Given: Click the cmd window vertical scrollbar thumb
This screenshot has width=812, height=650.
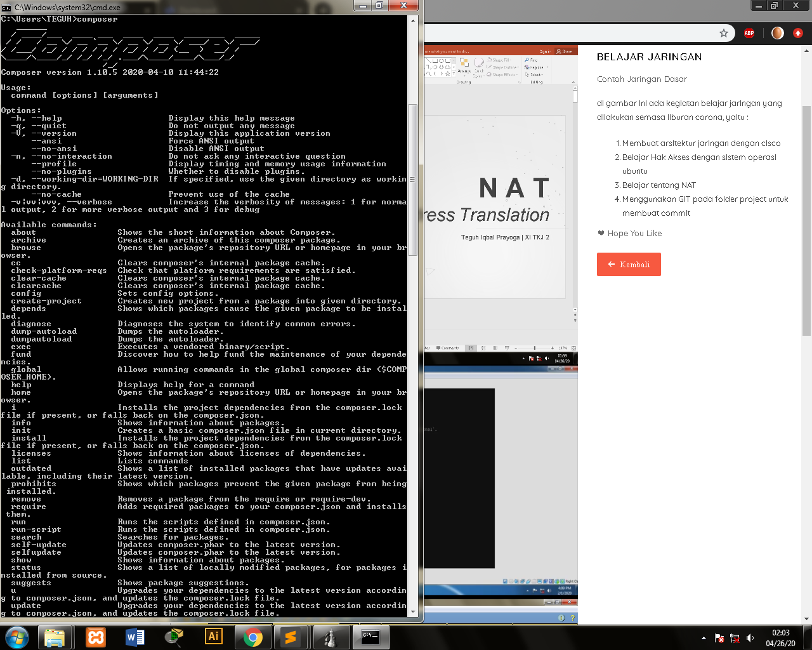Looking at the screenshot, I should [x=413, y=180].
